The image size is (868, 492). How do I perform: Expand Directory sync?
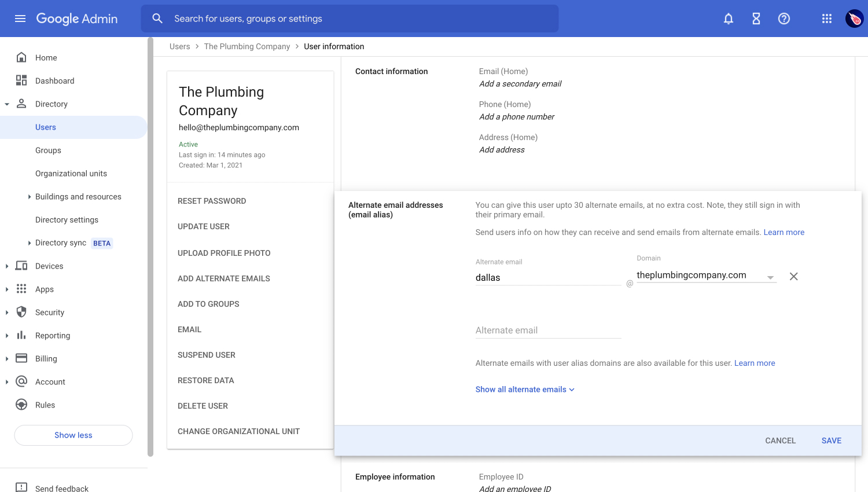(30, 243)
